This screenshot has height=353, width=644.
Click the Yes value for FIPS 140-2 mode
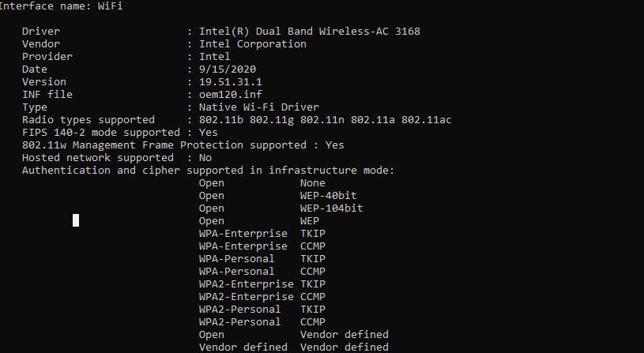(x=209, y=133)
